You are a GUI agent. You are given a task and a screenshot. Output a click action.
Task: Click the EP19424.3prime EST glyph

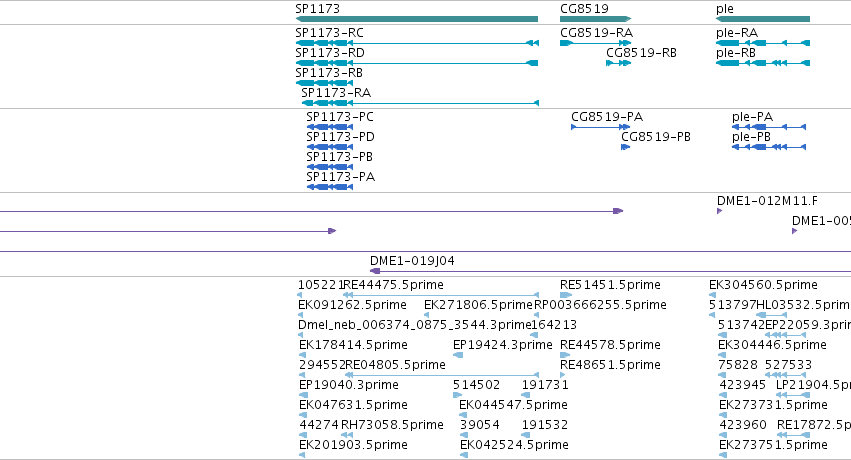click(x=458, y=355)
